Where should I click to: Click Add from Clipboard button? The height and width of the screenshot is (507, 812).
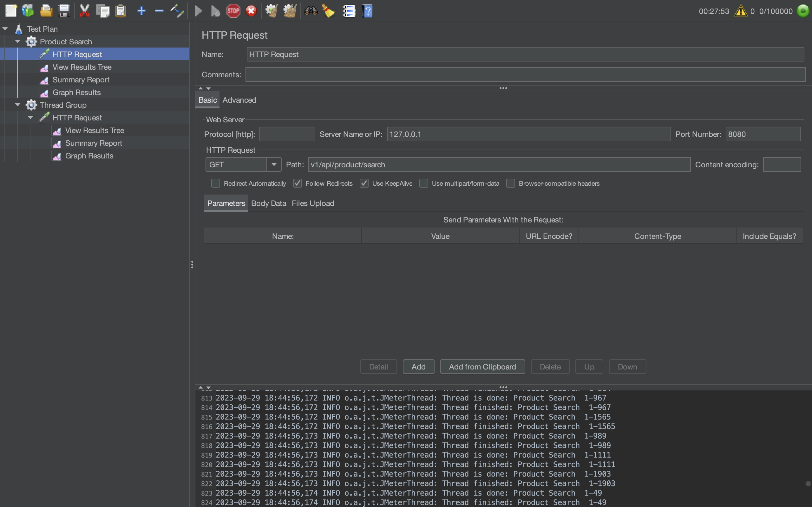point(482,367)
